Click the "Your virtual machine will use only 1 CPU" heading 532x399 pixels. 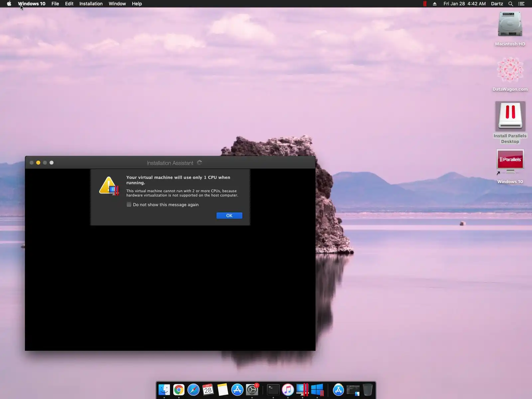[178, 180]
